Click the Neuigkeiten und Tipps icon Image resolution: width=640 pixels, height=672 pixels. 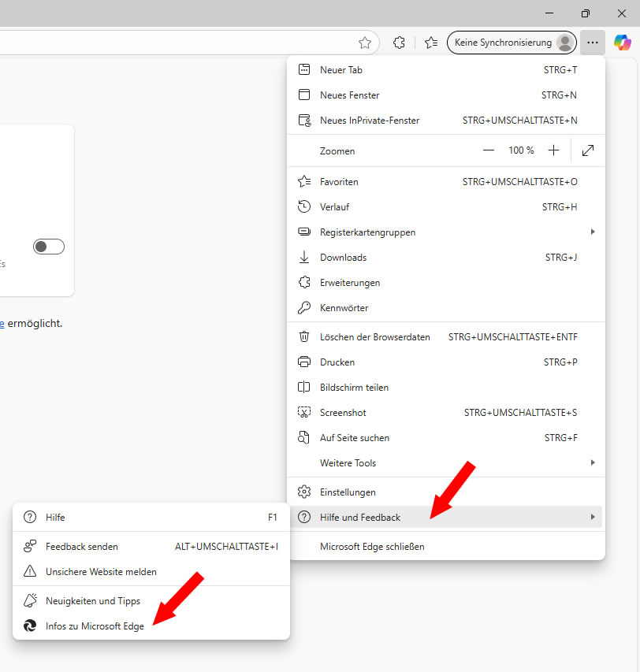pos(30,600)
